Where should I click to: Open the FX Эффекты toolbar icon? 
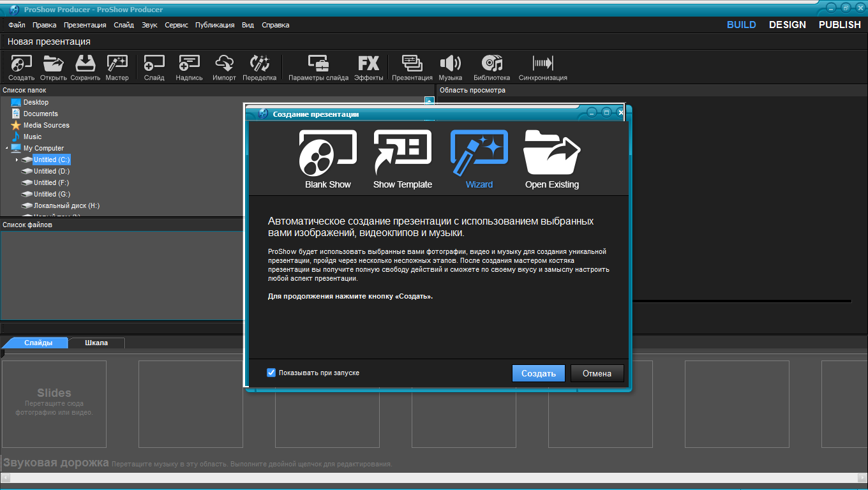[368, 68]
